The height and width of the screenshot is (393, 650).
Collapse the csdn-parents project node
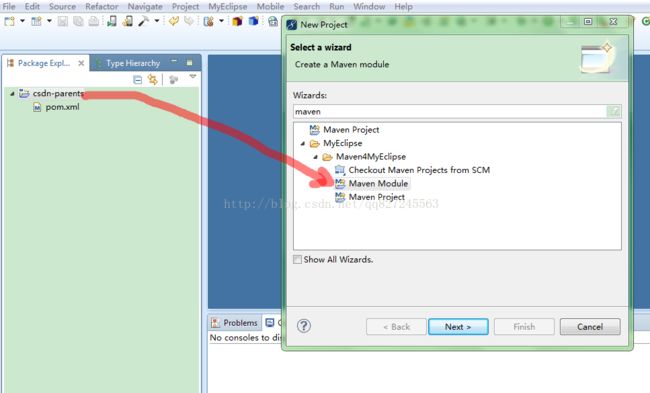pos(12,94)
